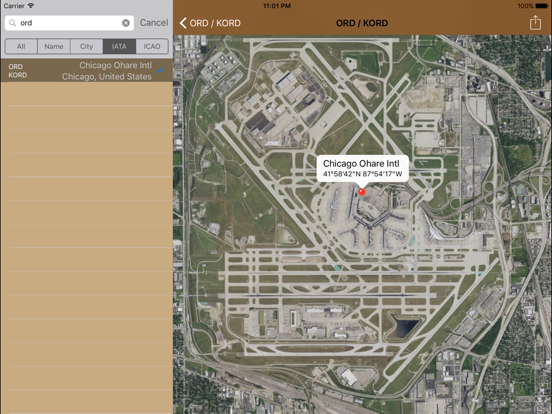Click the battery indicator icon
The width and height of the screenshot is (552, 414).
542,6
